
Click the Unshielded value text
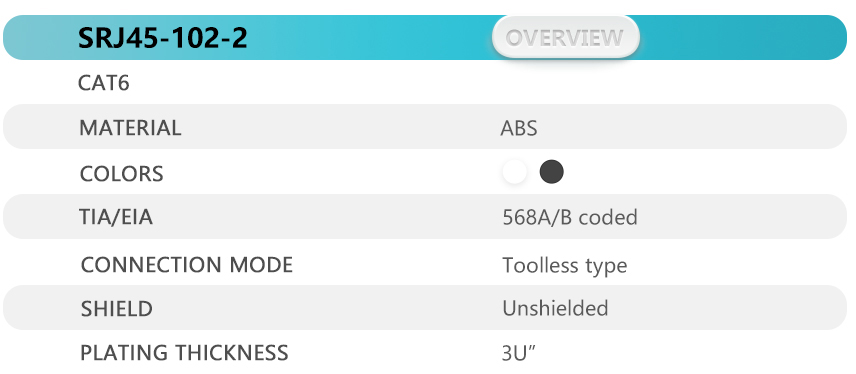tap(555, 308)
